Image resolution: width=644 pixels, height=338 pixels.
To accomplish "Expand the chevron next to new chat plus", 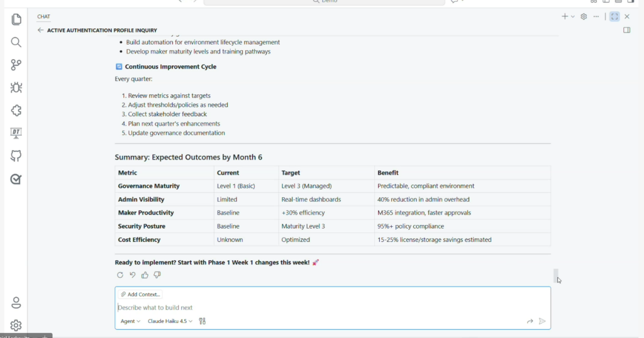I will point(572,17).
